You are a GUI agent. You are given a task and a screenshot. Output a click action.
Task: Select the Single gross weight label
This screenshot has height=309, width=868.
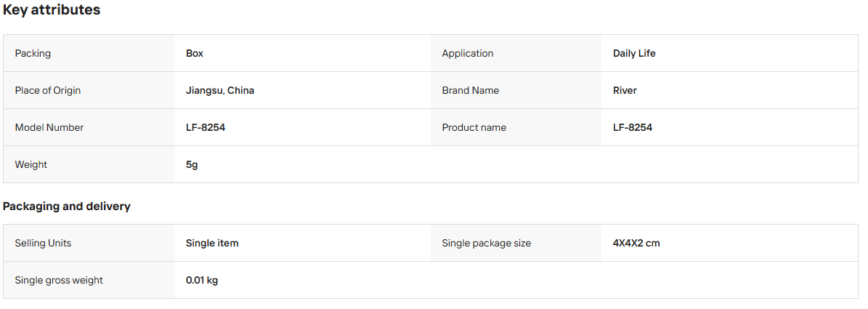[x=59, y=280]
